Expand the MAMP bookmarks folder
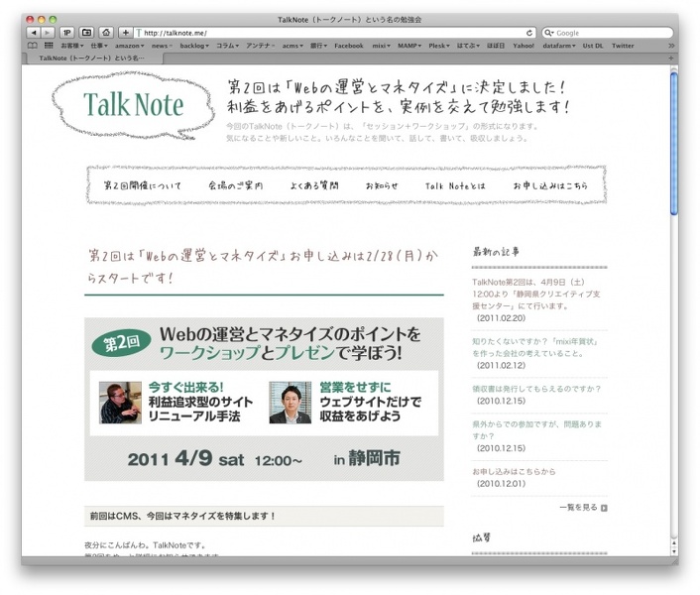The height and width of the screenshot is (595, 700). [409, 46]
